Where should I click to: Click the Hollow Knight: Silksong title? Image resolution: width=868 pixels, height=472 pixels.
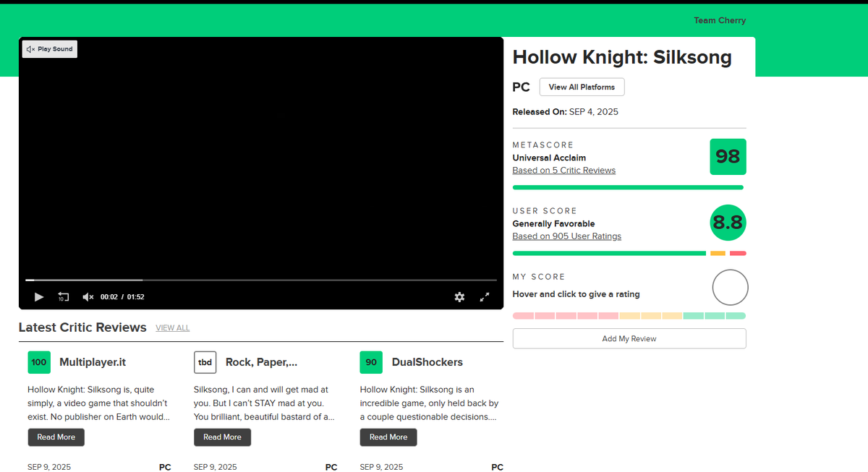622,58
